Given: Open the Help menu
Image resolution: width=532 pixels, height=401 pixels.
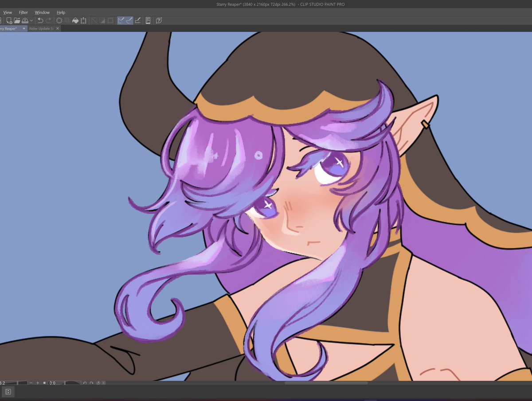Looking at the screenshot, I should pos(61,12).
